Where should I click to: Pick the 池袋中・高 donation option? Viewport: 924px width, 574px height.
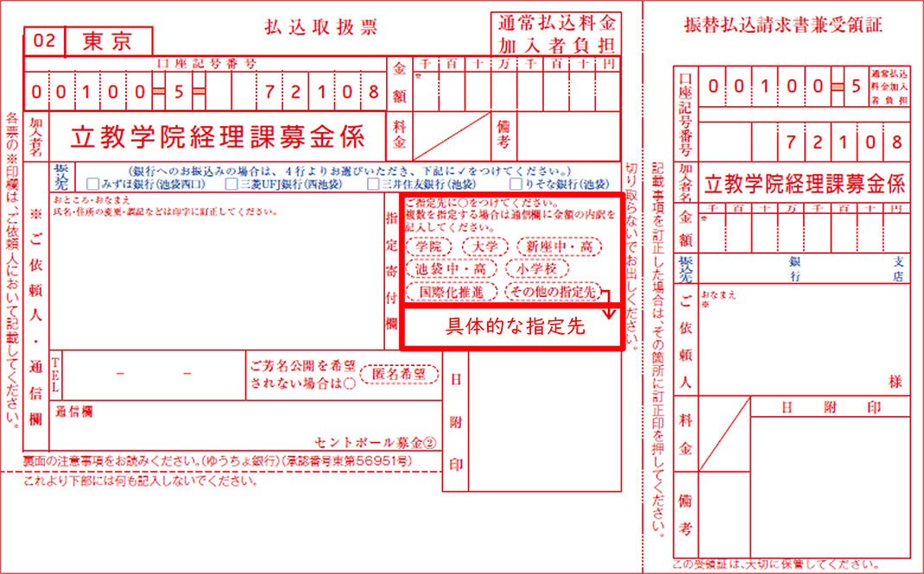pyautogui.click(x=451, y=269)
